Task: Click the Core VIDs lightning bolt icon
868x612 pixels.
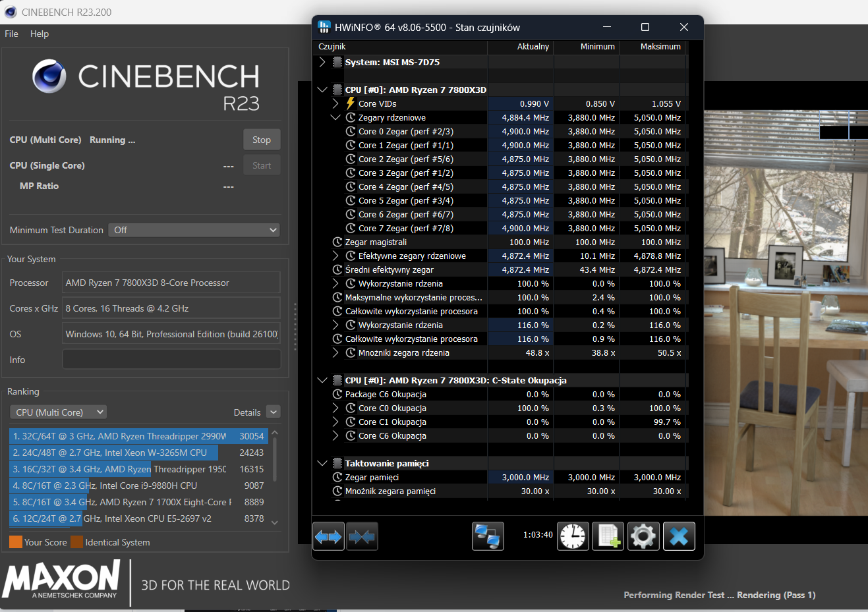Action: [x=351, y=103]
